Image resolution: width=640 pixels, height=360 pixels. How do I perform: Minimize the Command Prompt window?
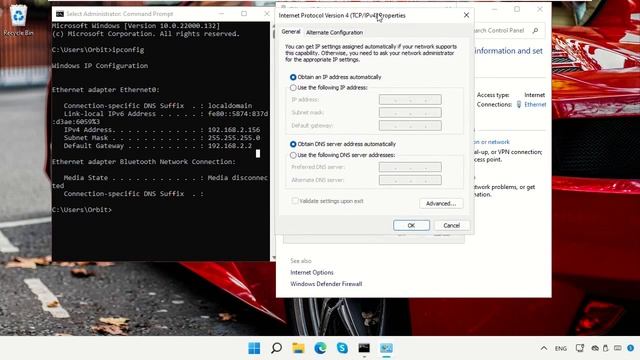point(221,13)
